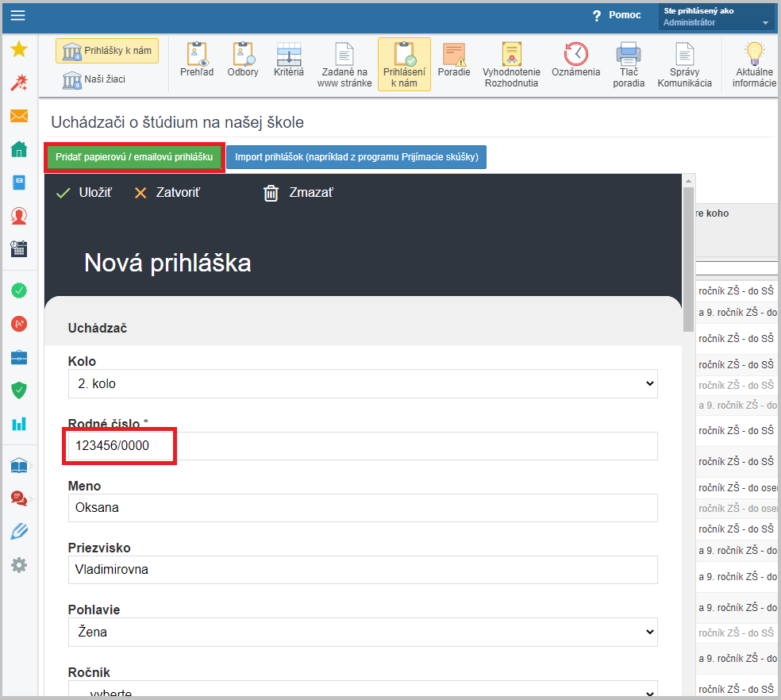
Task: Open Zadané na www stránke
Action: (344, 65)
